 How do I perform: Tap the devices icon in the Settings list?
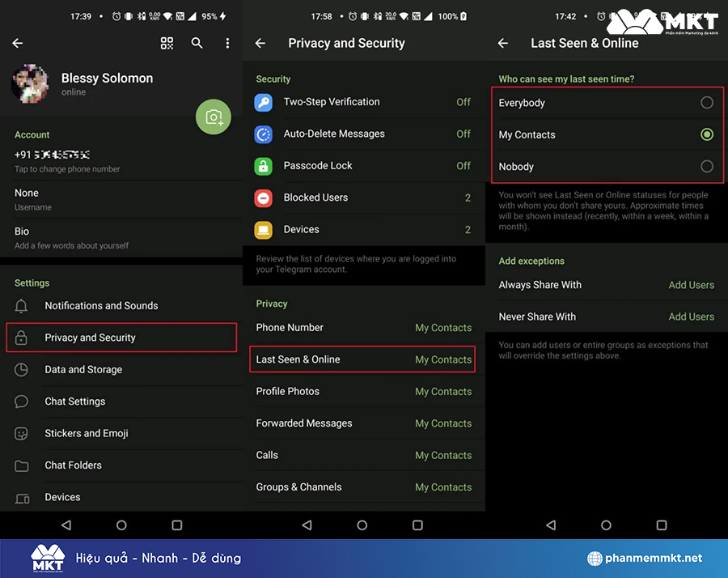click(x=22, y=498)
